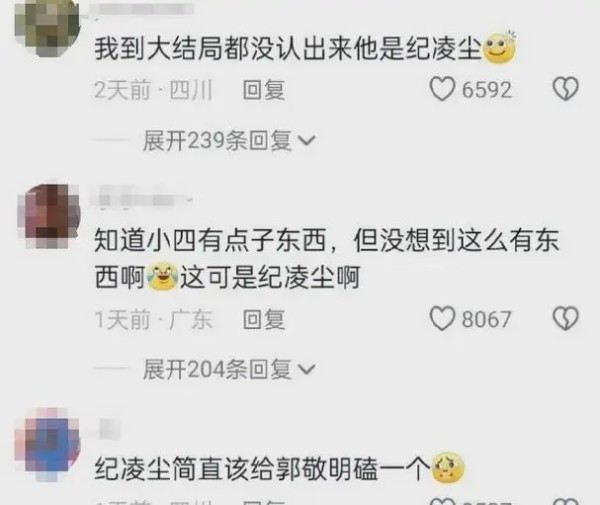Viewport: 600px width, 505px height.
Task: Expand 204 replies under second comment
Action: pyautogui.click(x=228, y=370)
